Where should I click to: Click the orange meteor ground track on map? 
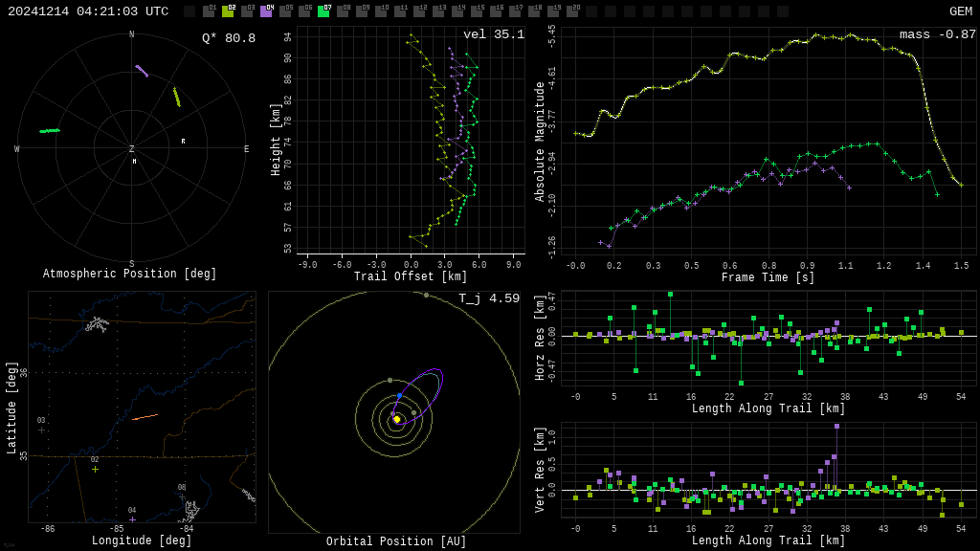coord(145,417)
